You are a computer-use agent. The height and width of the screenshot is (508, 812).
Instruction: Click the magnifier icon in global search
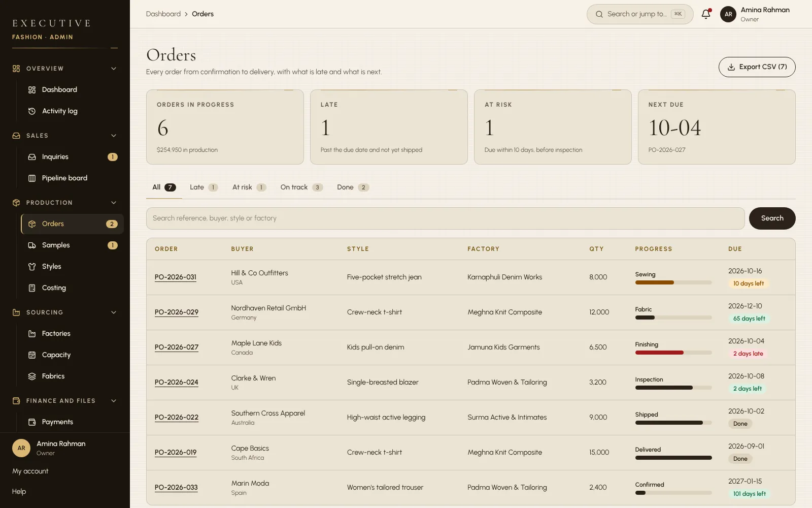(x=599, y=14)
